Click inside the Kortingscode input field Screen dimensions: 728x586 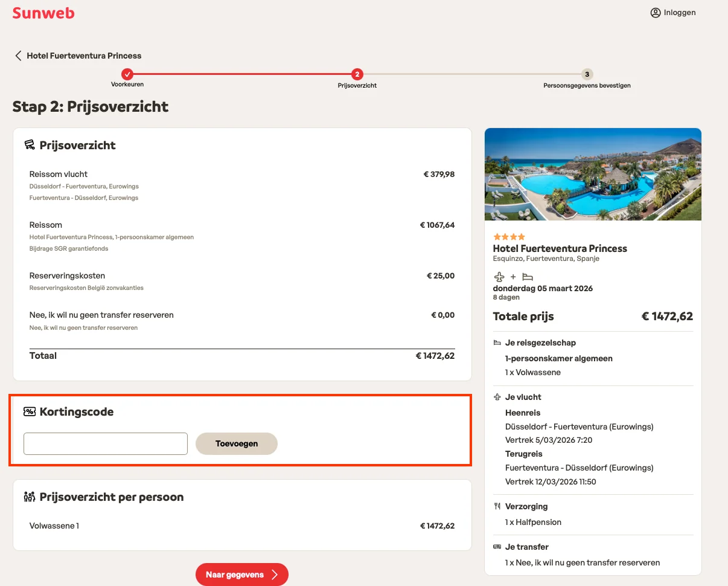[x=105, y=443]
